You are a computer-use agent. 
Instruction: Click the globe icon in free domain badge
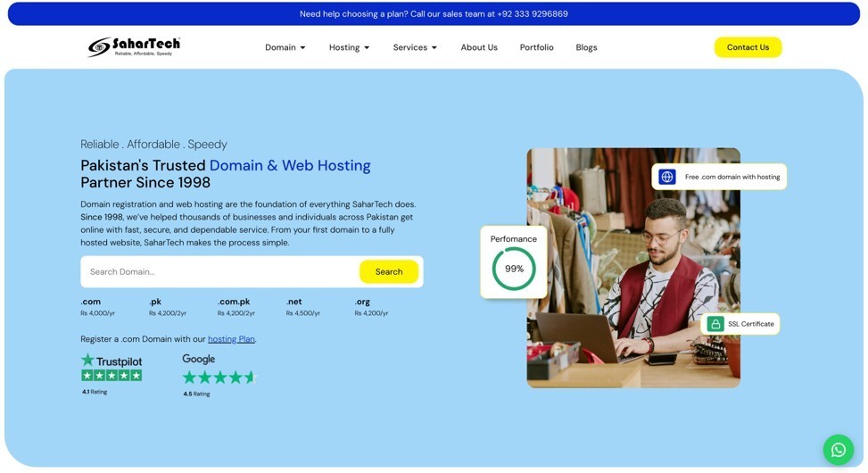(x=666, y=177)
